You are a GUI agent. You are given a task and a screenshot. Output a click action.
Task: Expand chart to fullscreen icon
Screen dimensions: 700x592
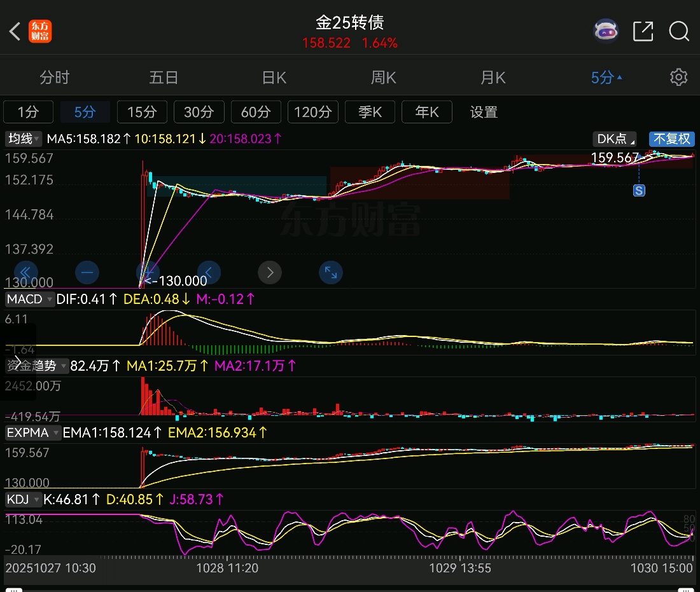331,272
